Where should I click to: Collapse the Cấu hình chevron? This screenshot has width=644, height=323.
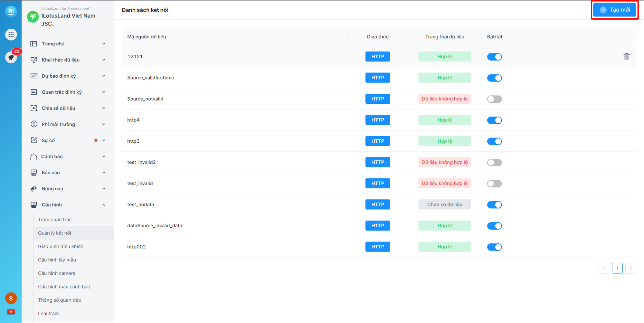click(104, 205)
